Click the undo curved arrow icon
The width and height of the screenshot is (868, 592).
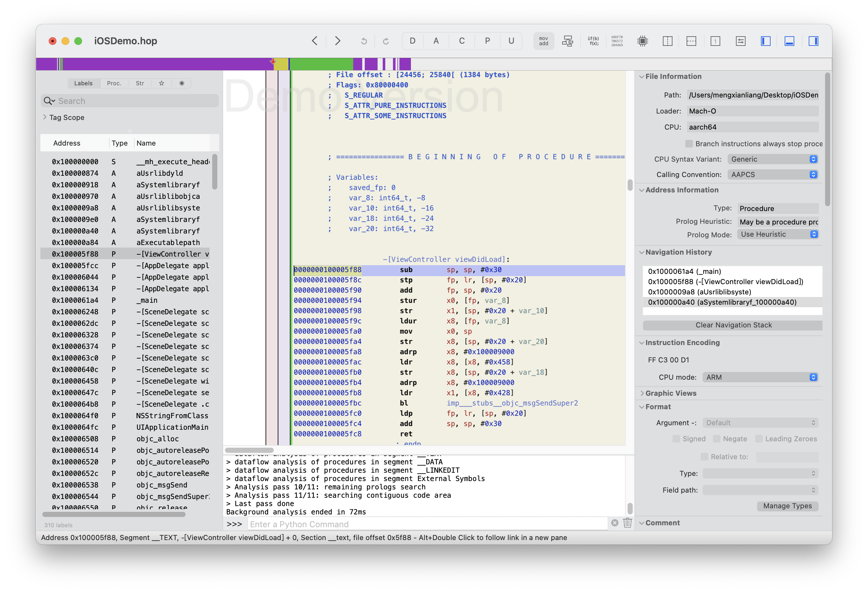(364, 41)
